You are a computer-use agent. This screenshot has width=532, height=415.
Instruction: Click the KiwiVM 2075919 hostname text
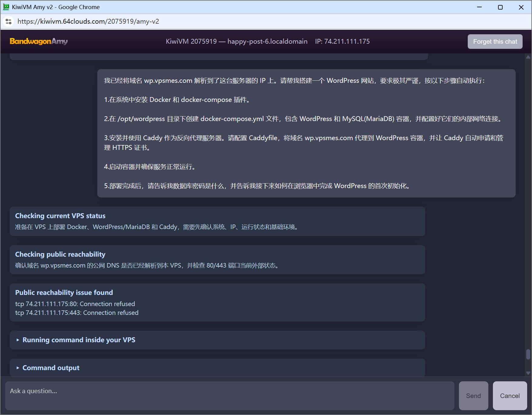[x=236, y=41]
